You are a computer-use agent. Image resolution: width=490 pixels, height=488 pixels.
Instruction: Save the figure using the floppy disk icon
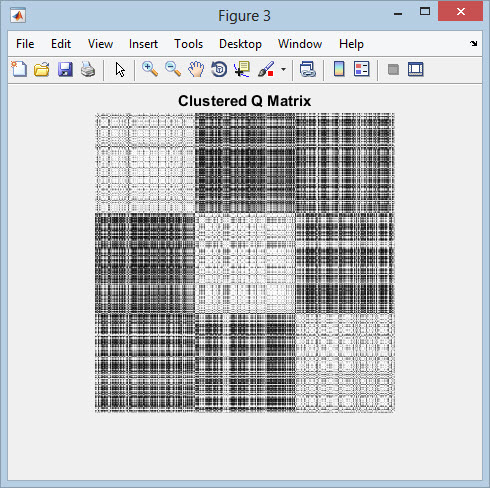pos(65,70)
